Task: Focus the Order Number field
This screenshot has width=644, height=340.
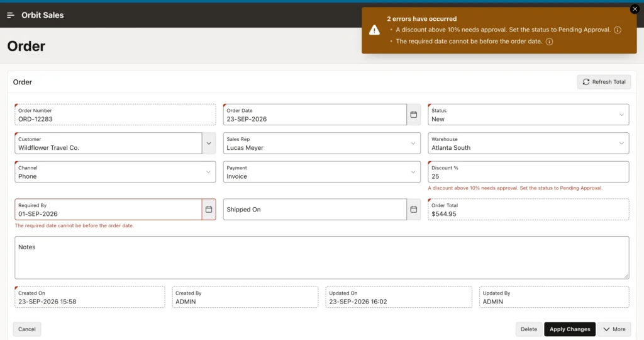Action: [x=115, y=115]
